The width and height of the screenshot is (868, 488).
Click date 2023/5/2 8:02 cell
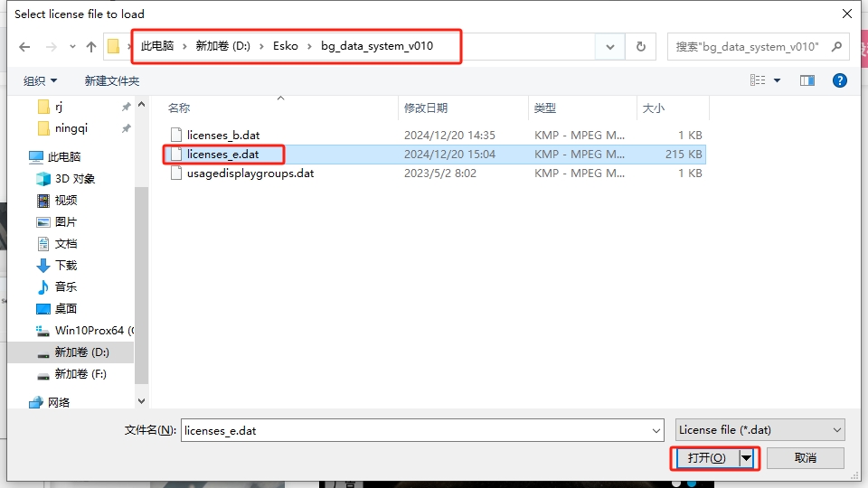coord(440,174)
